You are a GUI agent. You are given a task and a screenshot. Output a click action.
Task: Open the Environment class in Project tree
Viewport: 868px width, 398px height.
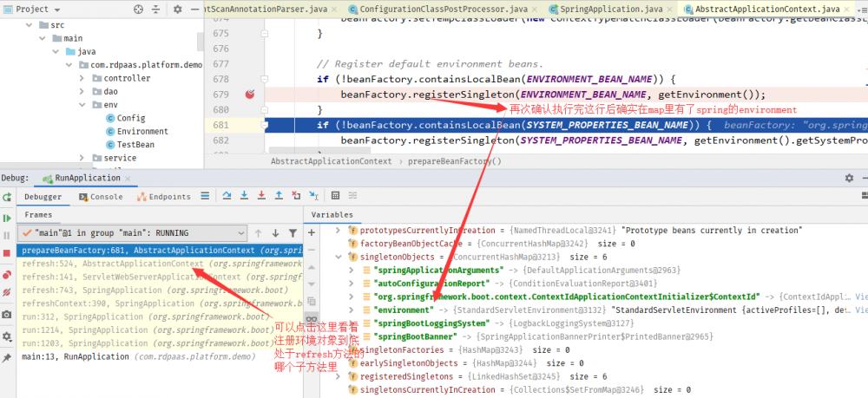142,131
